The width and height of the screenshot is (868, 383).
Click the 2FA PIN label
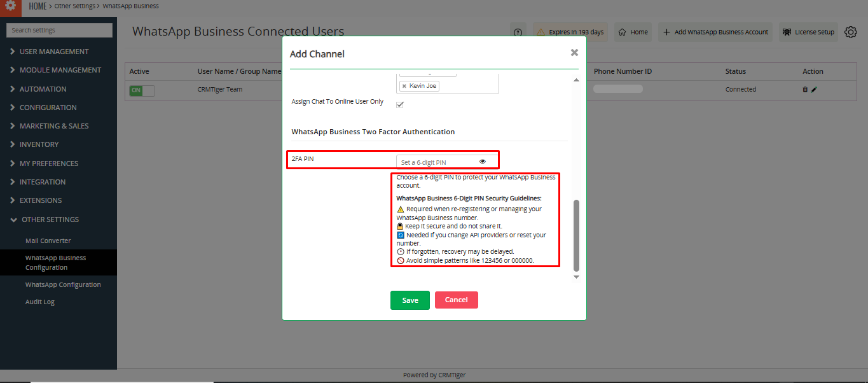(303, 159)
